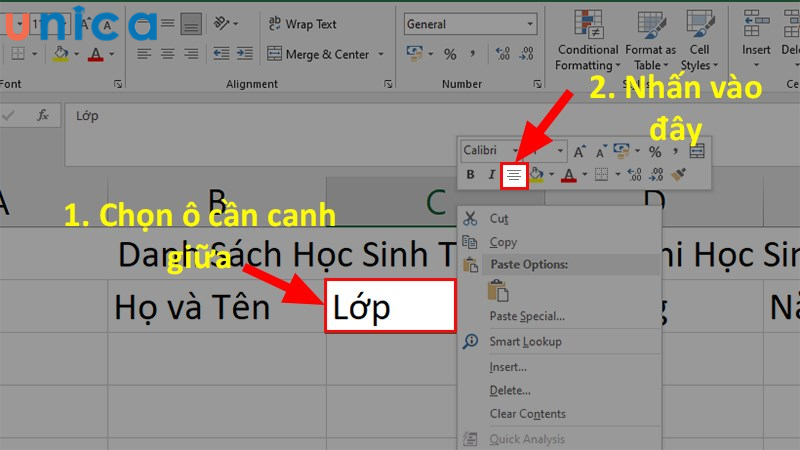The image size is (800, 450).
Task: Click Accounting Number Format in the ribbon
Action: click(414, 54)
